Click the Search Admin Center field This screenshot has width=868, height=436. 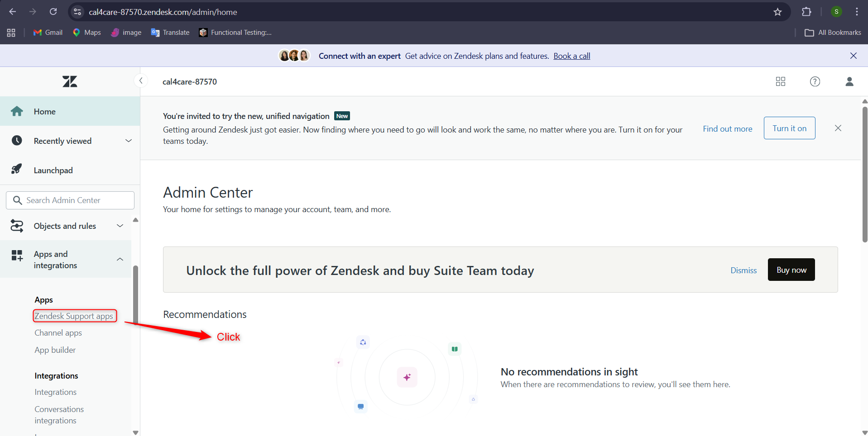(x=70, y=200)
